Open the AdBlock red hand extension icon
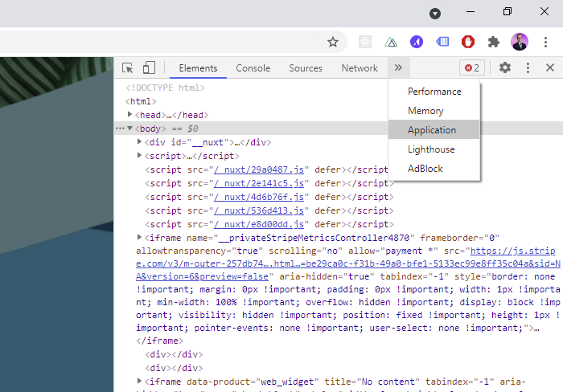The height and width of the screenshot is (392, 563). (468, 42)
